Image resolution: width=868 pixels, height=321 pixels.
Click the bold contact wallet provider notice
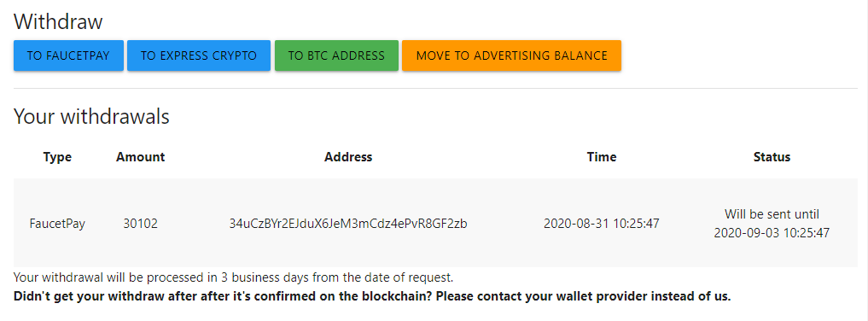point(372,296)
